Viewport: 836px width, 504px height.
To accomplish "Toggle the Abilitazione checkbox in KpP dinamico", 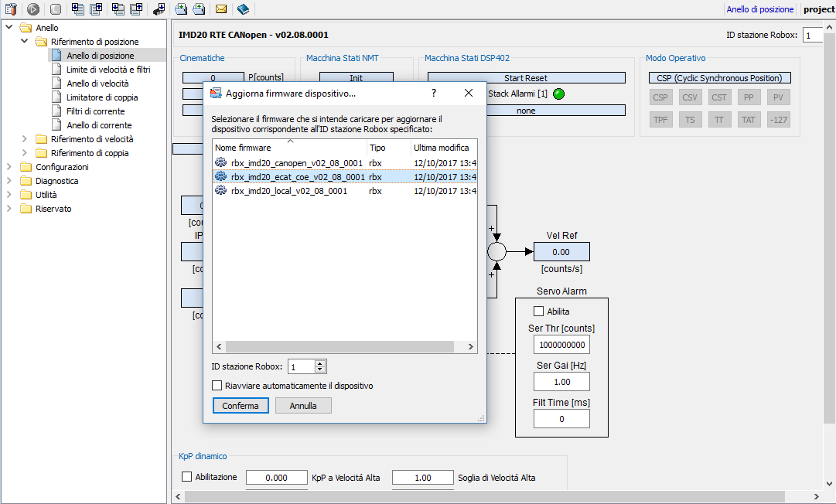I will (x=186, y=477).
